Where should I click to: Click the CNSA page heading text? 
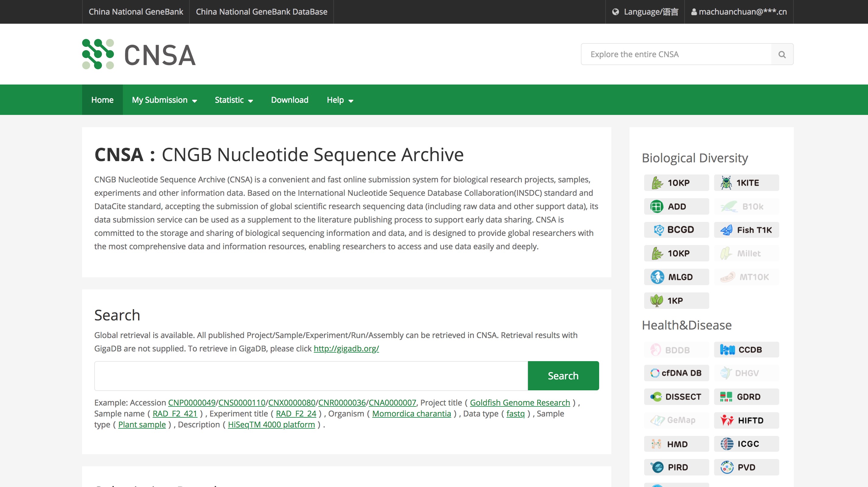[279, 155]
